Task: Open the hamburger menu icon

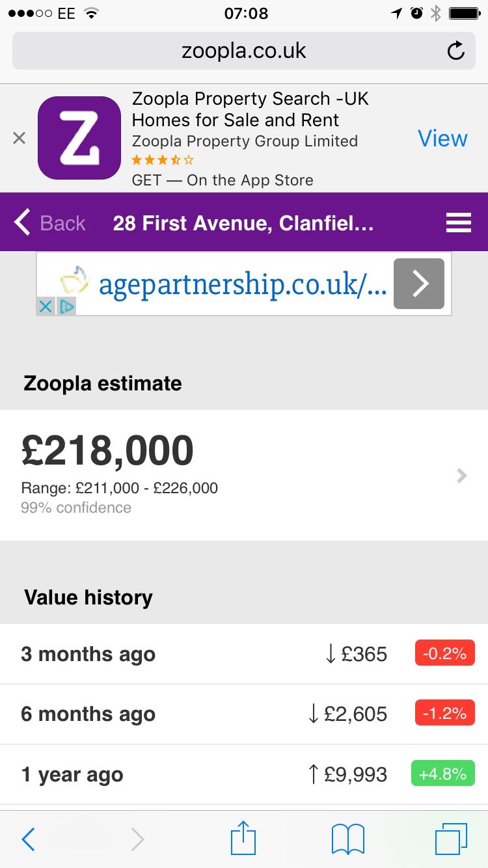Action: point(459,223)
